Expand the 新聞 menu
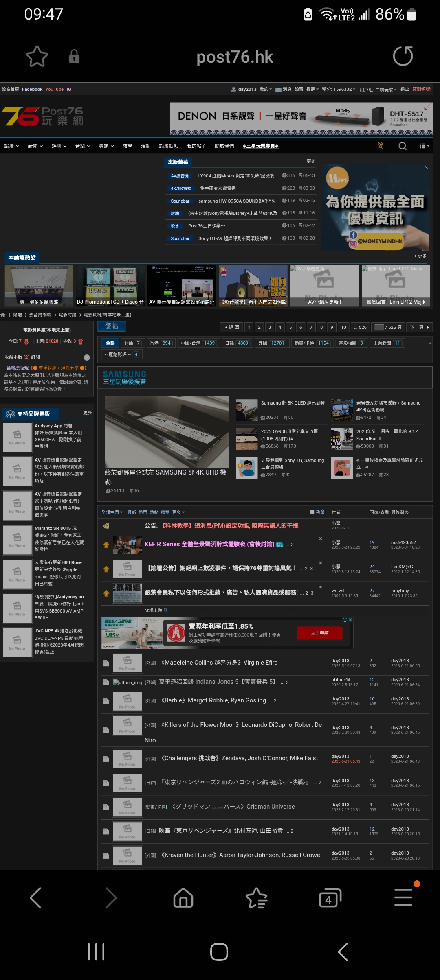 [x=35, y=146]
